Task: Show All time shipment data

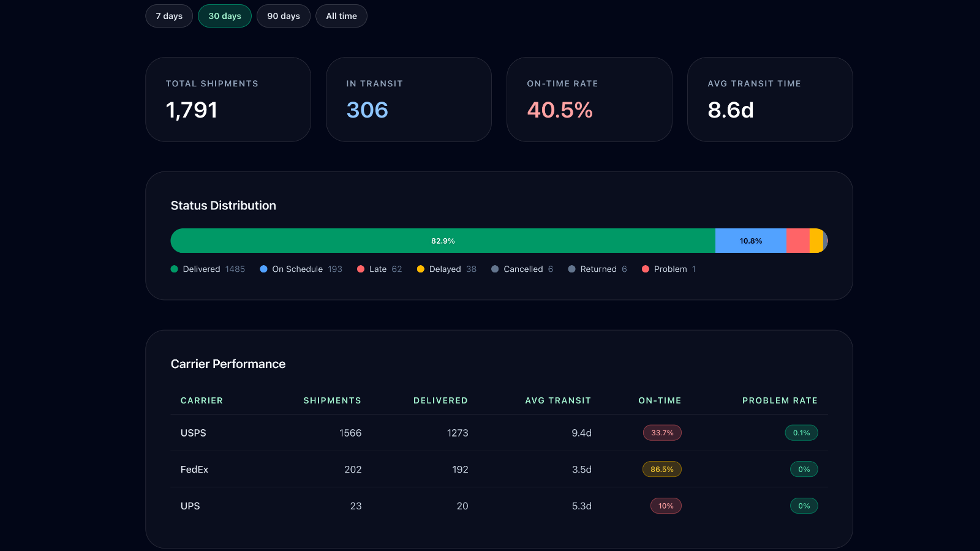Action: coord(341,16)
